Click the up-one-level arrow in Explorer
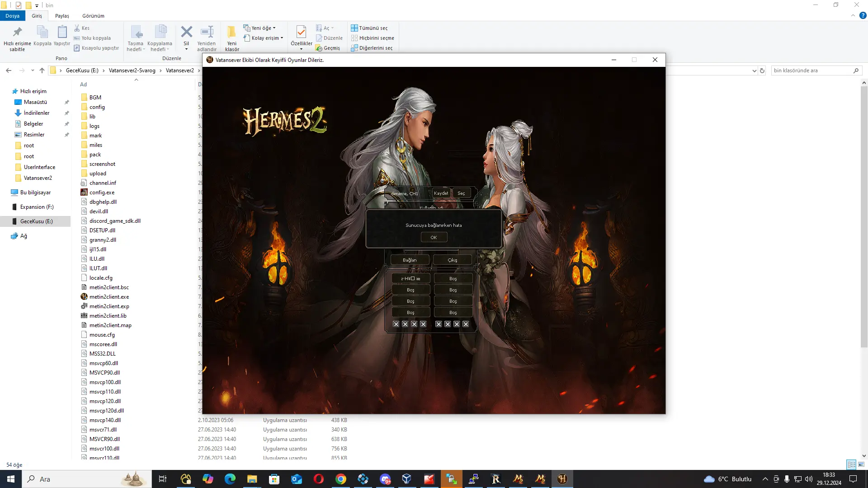This screenshot has height=488, width=868. point(42,70)
